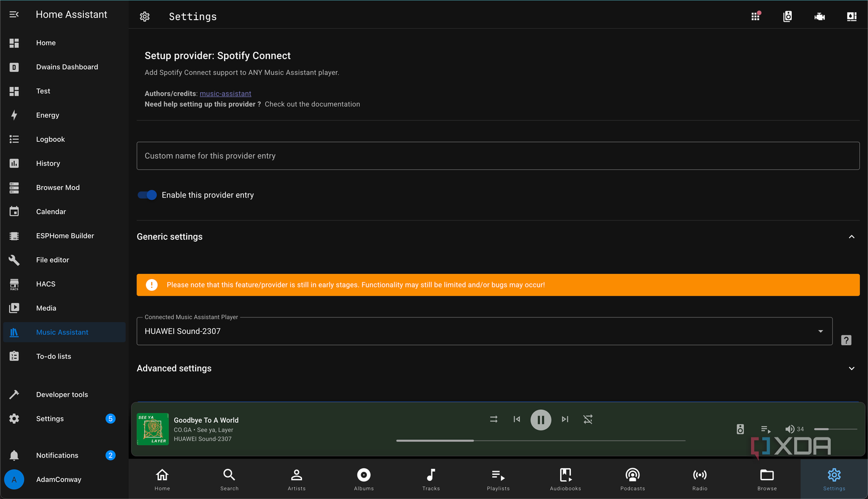Open the Radio tab
868x499 pixels.
click(700, 479)
